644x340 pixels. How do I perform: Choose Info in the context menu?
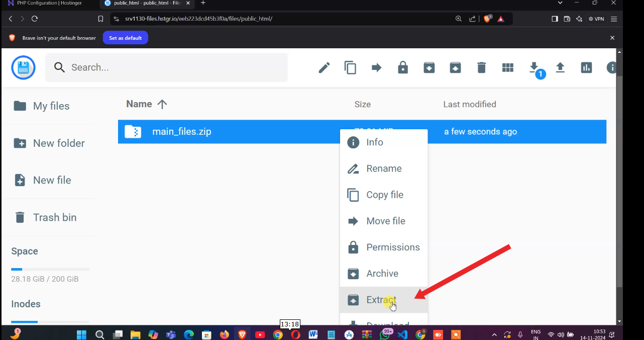pos(384,142)
